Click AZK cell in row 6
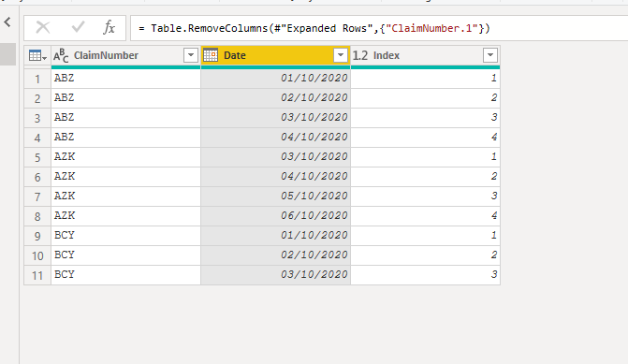The image size is (628, 364). coord(125,177)
